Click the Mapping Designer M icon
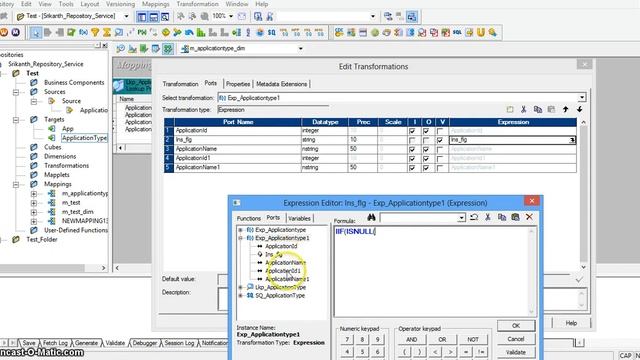The height and width of the screenshot is (360, 640). click(x=16, y=32)
